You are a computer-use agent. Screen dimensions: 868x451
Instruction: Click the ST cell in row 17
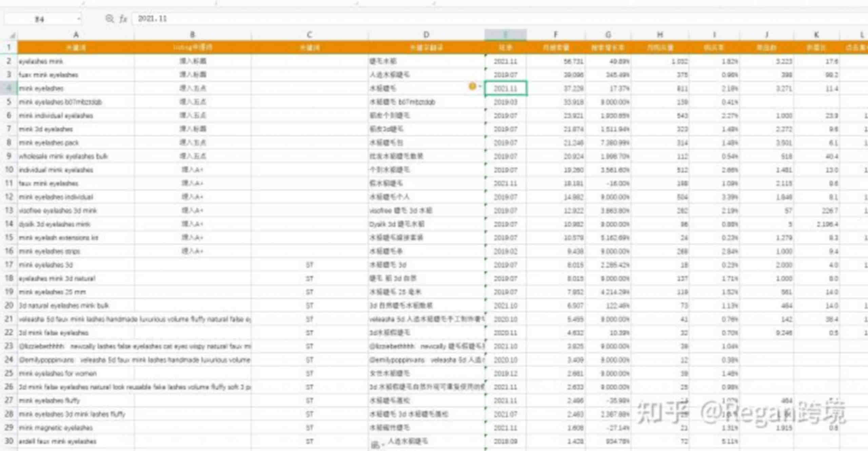point(310,264)
